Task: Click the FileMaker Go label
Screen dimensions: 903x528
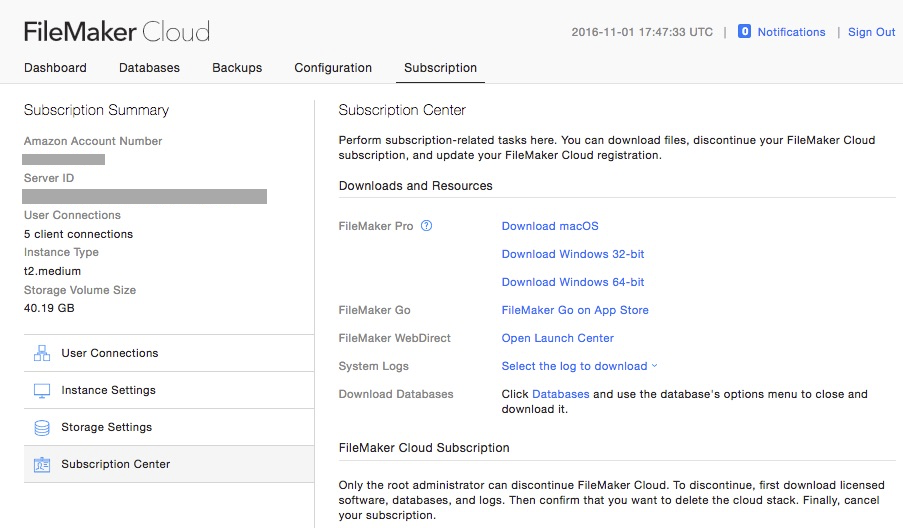Action: click(x=374, y=310)
